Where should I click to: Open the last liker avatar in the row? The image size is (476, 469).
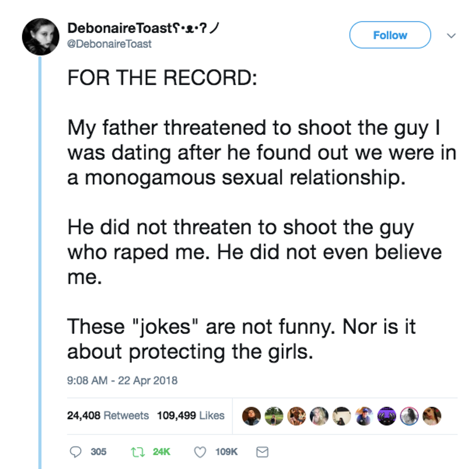click(432, 416)
